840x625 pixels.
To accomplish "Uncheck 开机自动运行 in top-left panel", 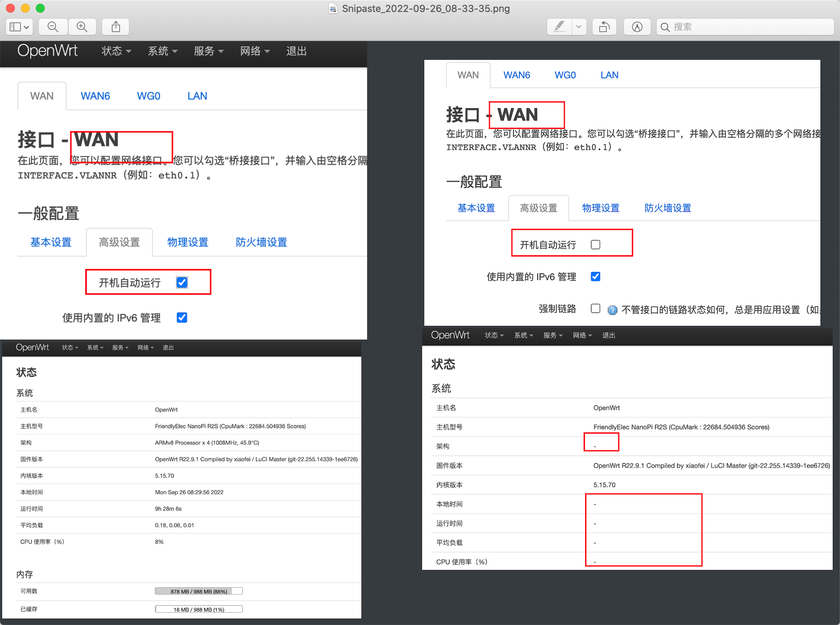I will [x=182, y=283].
